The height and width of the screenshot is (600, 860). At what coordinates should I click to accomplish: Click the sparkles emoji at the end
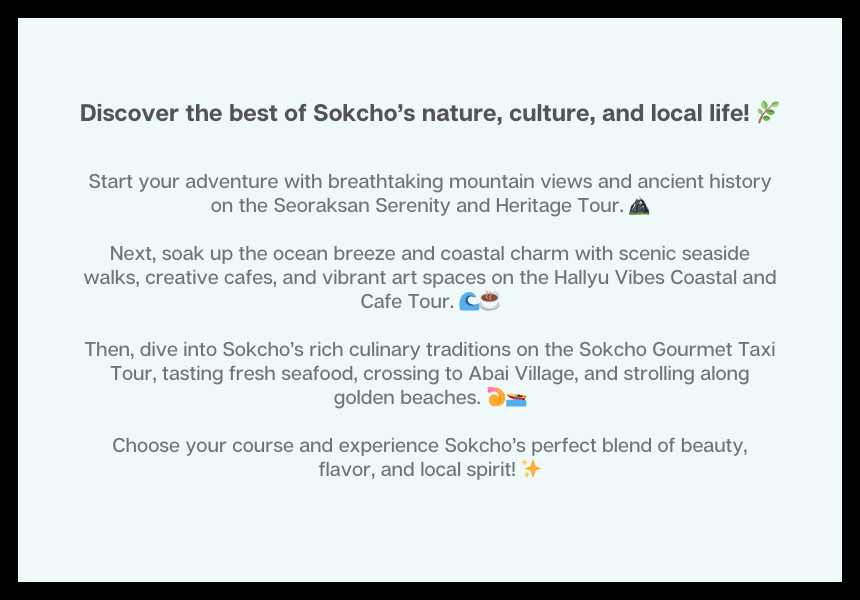coord(531,469)
